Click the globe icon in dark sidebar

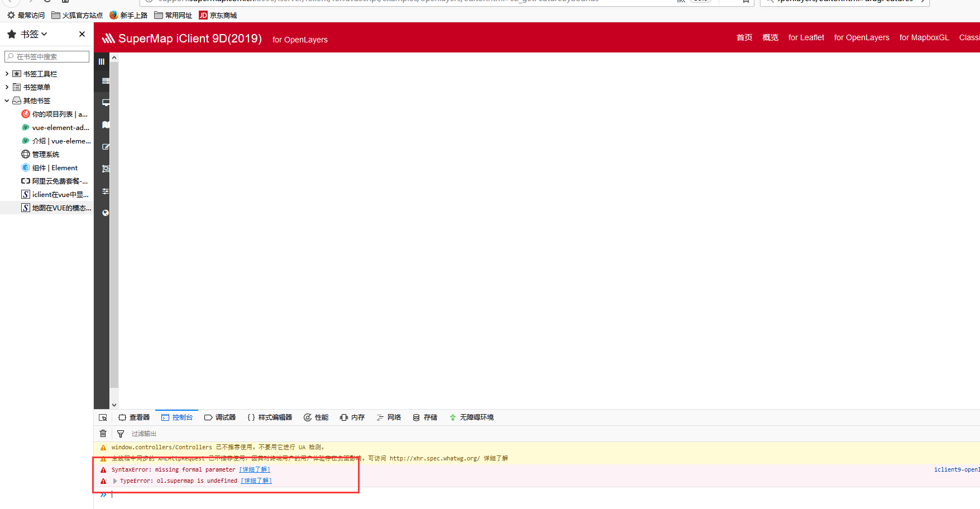(106, 213)
